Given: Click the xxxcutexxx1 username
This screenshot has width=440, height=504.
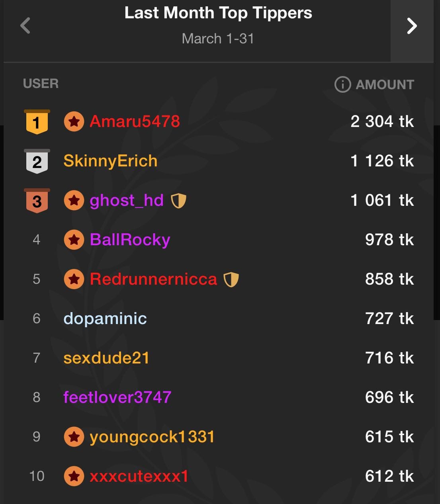Looking at the screenshot, I should tap(139, 477).
